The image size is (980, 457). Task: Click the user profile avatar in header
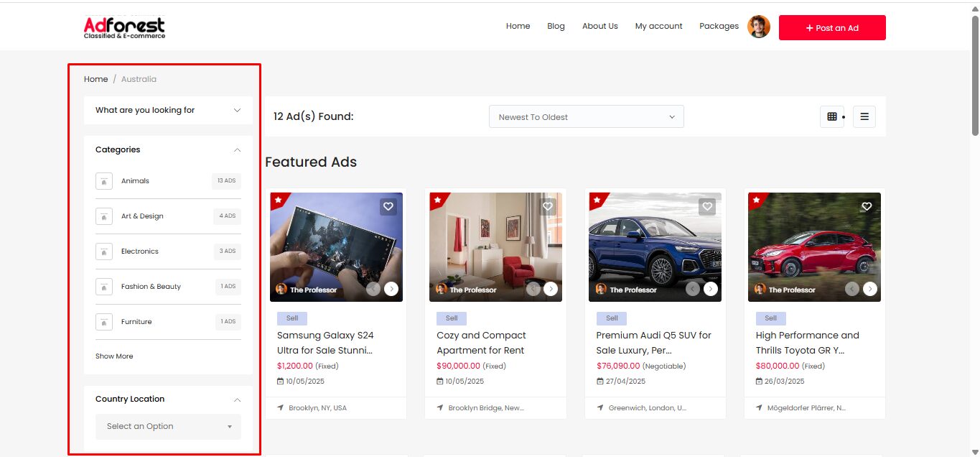(758, 27)
